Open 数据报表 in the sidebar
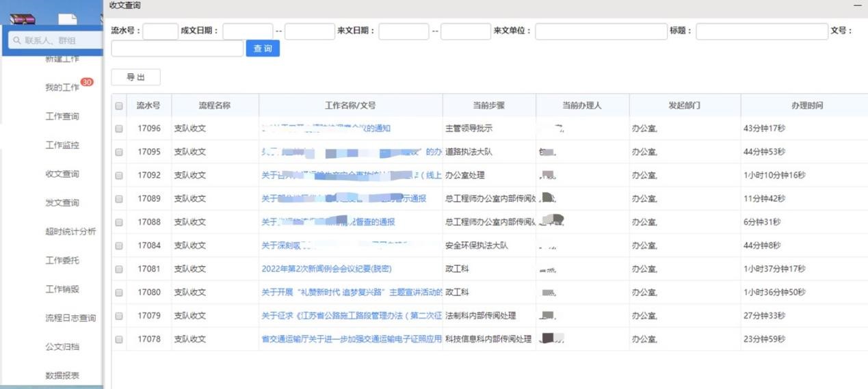 pyautogui.click(x=62, y=375)
